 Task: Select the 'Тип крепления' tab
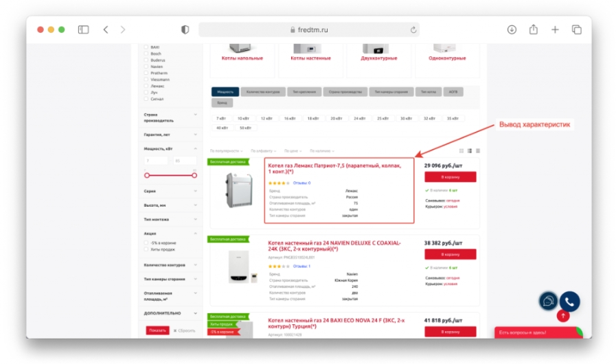pyautogui.click(x=304, y=92)
